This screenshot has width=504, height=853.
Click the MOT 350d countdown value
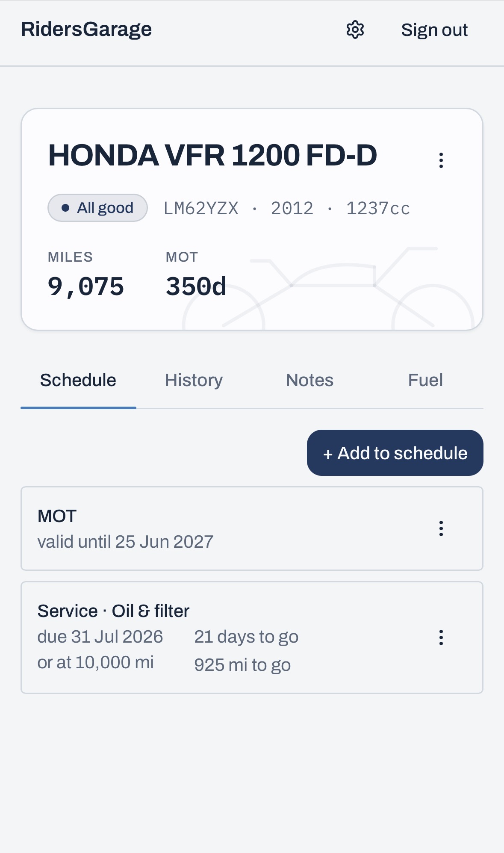[x=196, y=286]
